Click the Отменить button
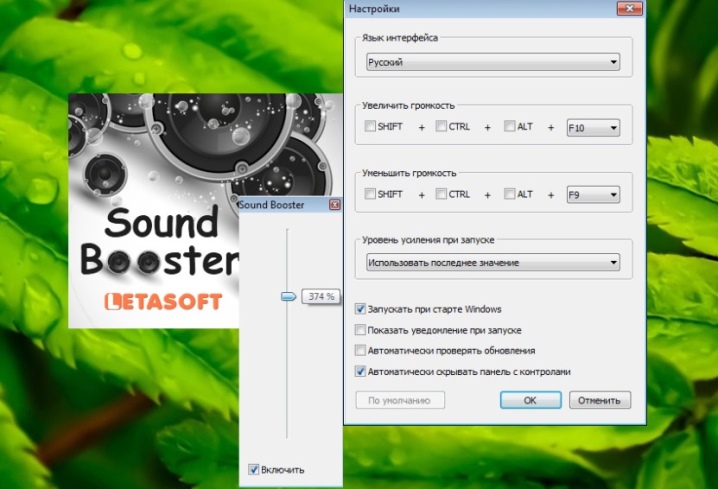Viewport: 718px width, 489px height. point(599,400)
